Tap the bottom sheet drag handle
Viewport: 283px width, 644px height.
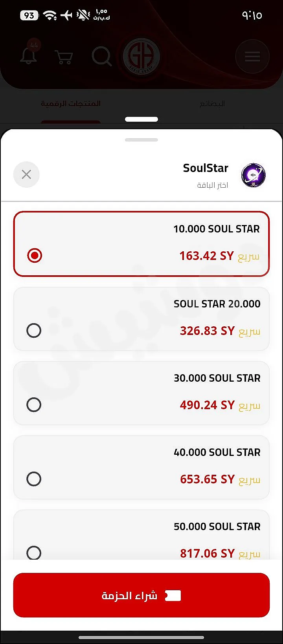tap(141, 140)
